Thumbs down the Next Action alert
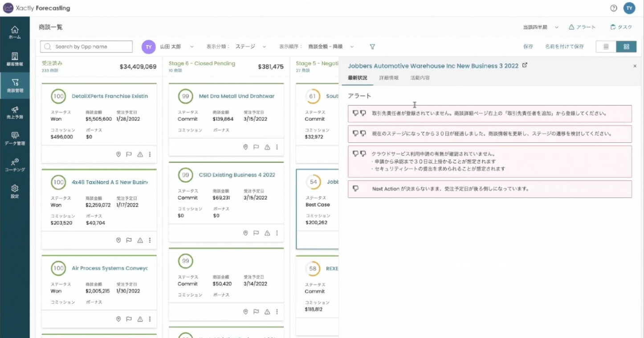Screen dimensions: 644x338 (x=355, y=189)
